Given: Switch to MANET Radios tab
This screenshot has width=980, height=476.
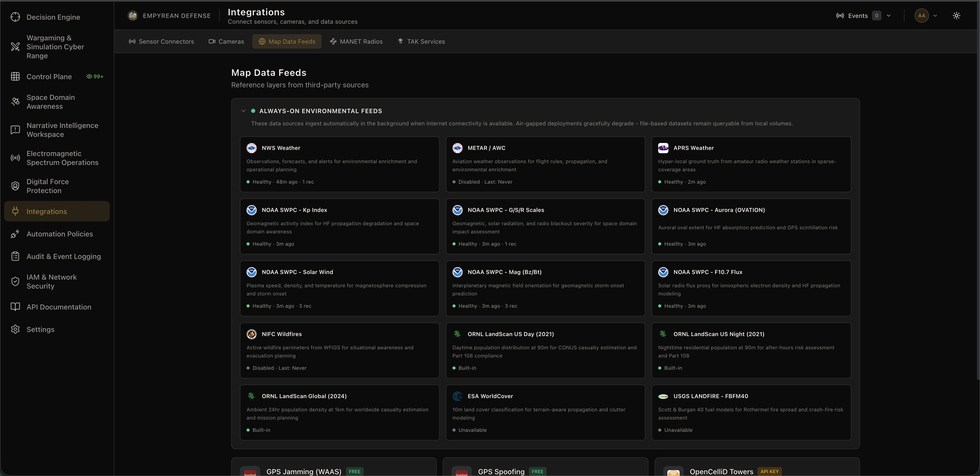Looking at the screenshot, I should tap(356, 42).
